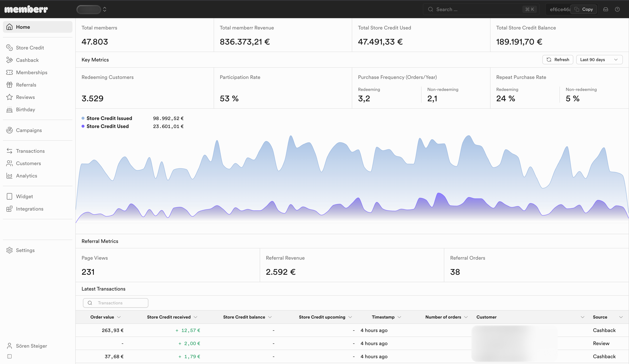Click the Store Credit coins icon
The image size is (629, 364).
pyautogui.click(x=9, y=48)
